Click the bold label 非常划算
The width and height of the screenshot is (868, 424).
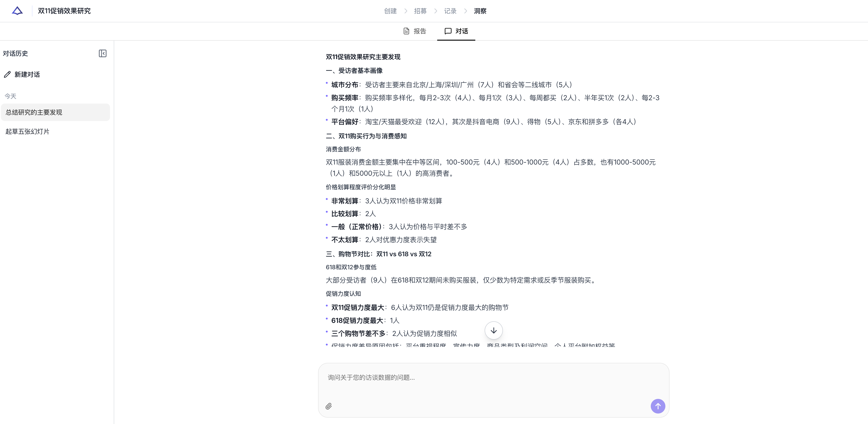click(345, 201)
